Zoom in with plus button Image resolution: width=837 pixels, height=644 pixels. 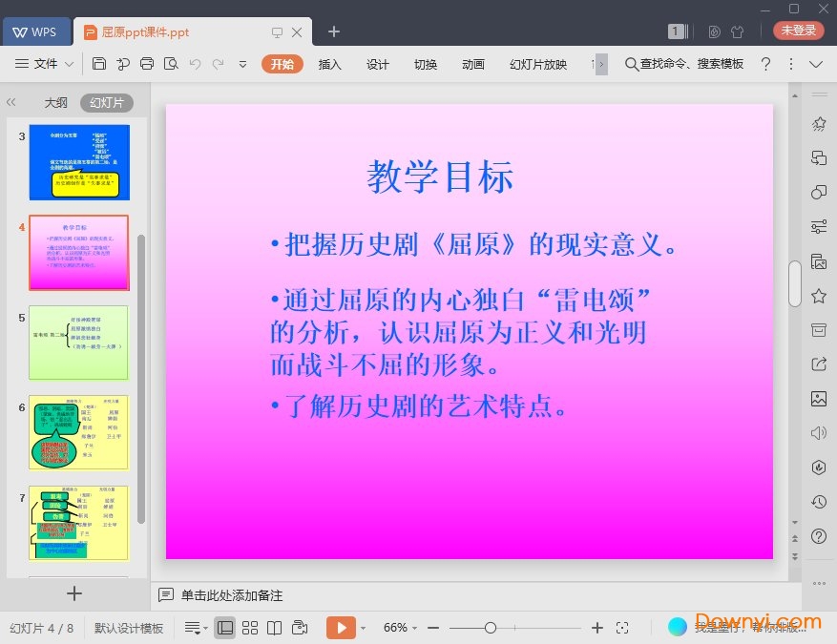597,628
